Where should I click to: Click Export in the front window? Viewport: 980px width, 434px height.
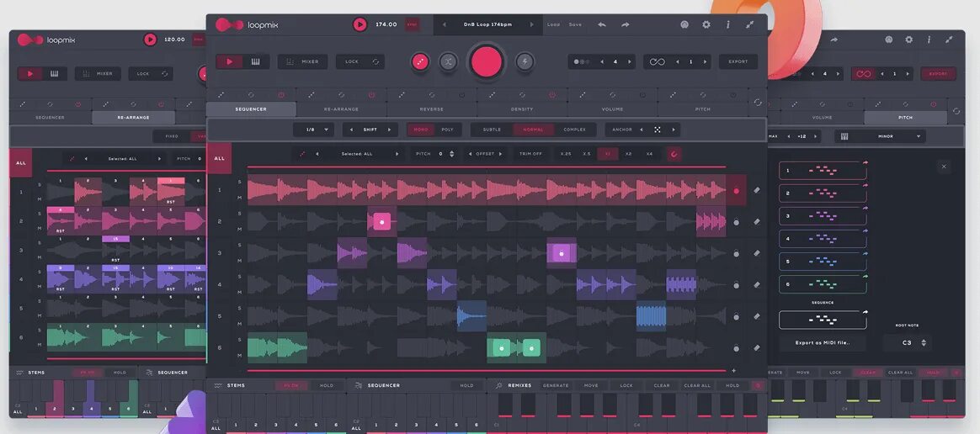738,62
